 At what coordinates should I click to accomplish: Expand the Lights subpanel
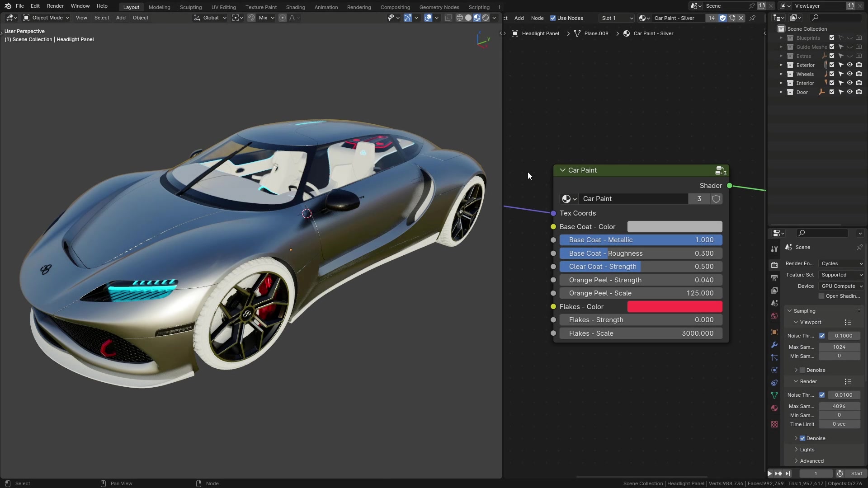(807, 450)
